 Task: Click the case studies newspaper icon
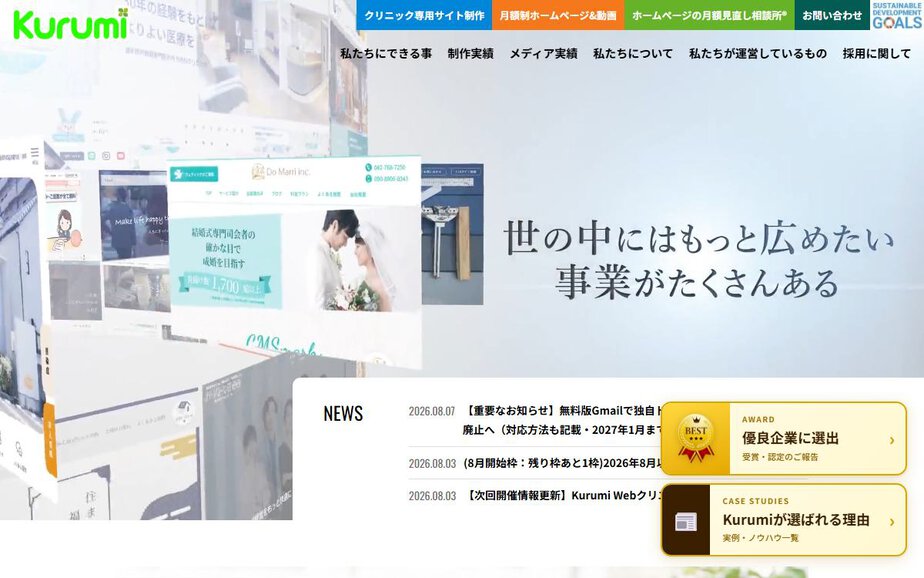(686, 521)
